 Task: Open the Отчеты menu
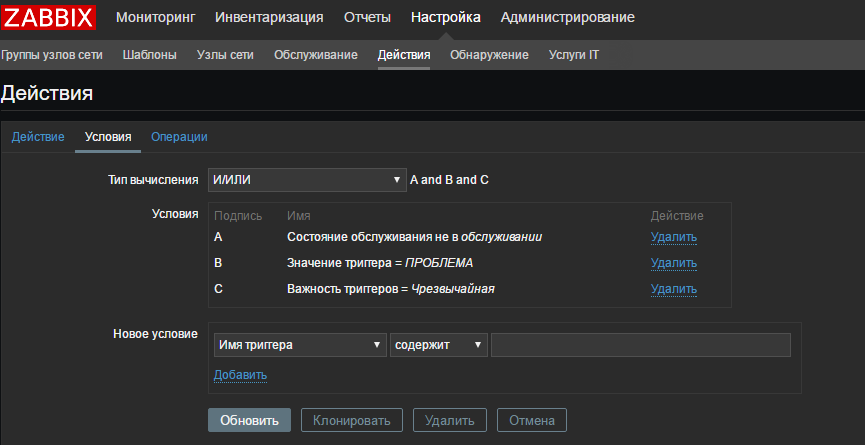(367, 17)
